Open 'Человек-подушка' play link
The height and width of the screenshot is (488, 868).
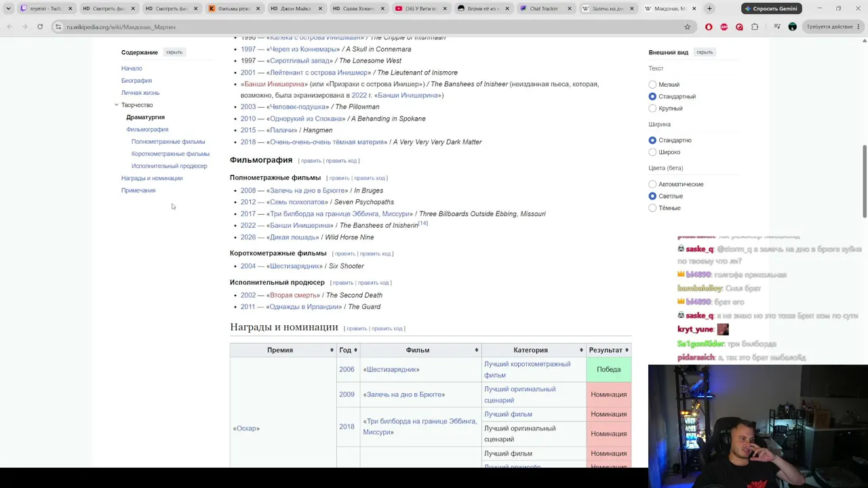(297, 107)
